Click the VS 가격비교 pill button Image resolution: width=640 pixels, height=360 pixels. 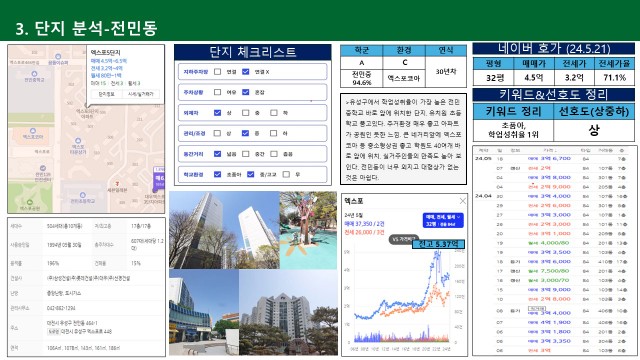[x=403, y=239]
